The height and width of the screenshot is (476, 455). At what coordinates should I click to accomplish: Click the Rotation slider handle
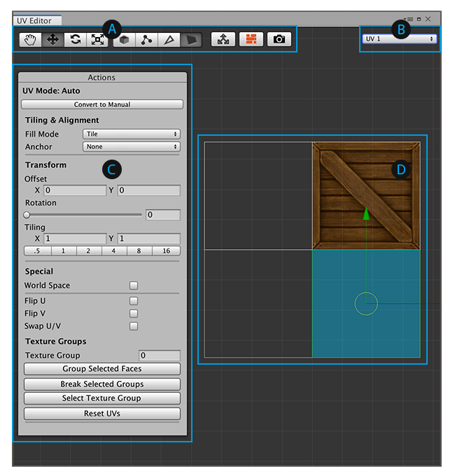27,215
